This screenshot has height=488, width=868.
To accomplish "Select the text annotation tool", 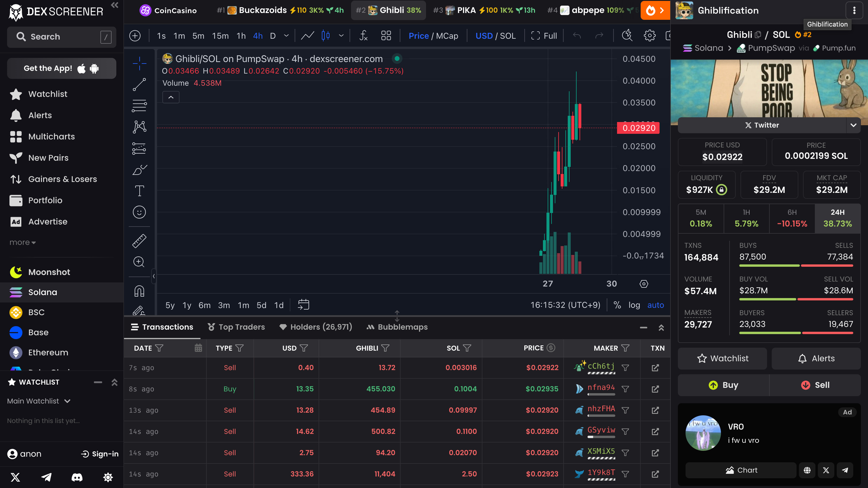I will pos(139,191).
